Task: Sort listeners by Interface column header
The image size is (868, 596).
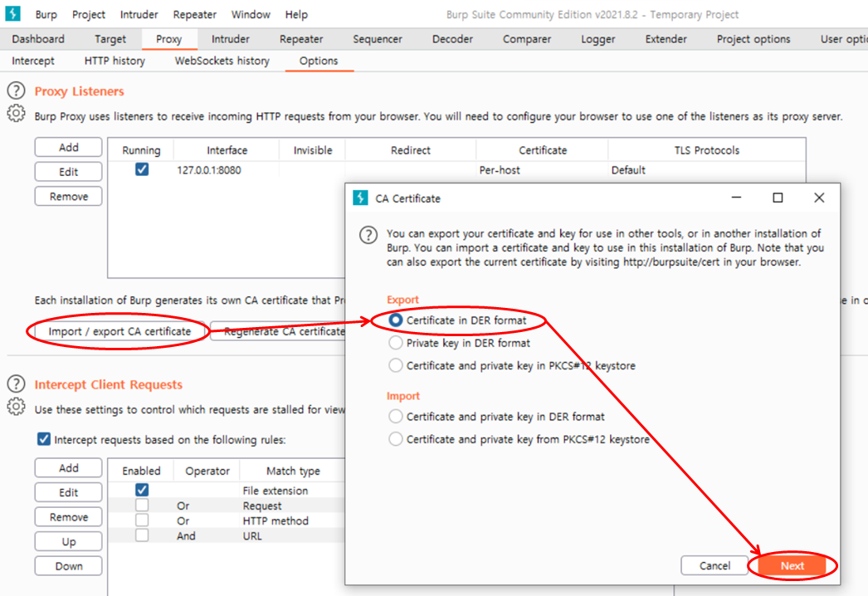Action: coord(227,150)
